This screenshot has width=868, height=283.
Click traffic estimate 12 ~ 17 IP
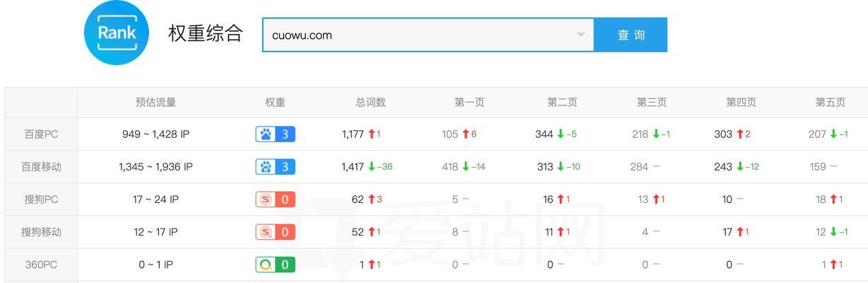tap(156, 232)
